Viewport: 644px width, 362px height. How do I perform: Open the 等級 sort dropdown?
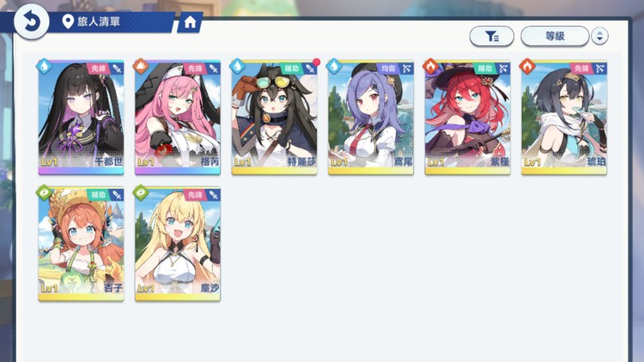click(555, 36)
